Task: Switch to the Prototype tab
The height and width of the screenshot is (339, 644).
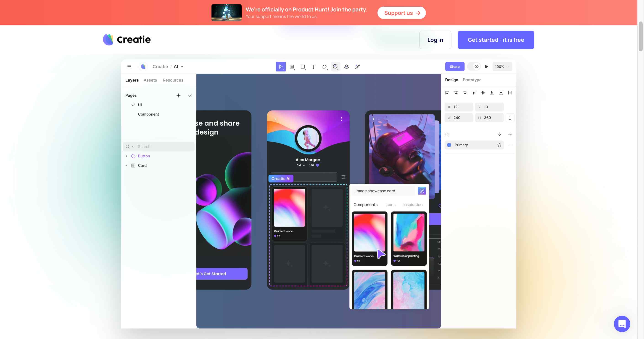Action: [x=472, y=80]
